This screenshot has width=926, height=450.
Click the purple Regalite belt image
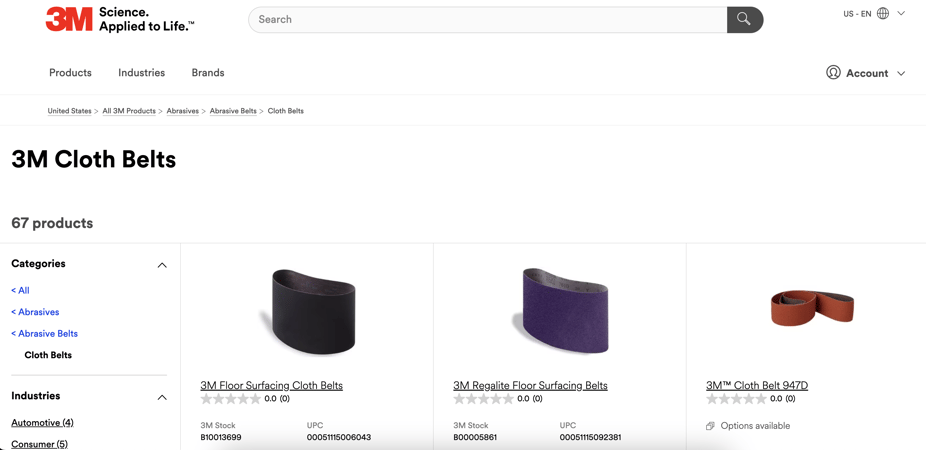click(x=560, y=311)
